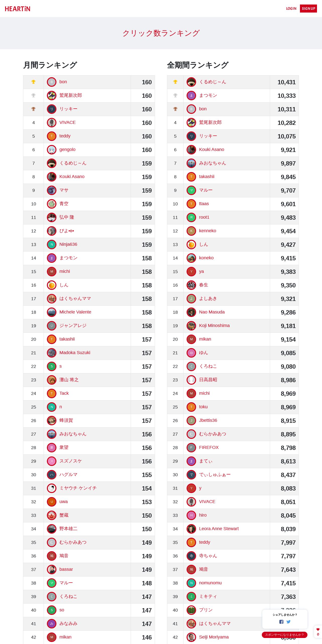322x644 pixels.
Task: Click the bronze trophy beside リッキー
Action: pyautogui.click(x=33, y=109)
